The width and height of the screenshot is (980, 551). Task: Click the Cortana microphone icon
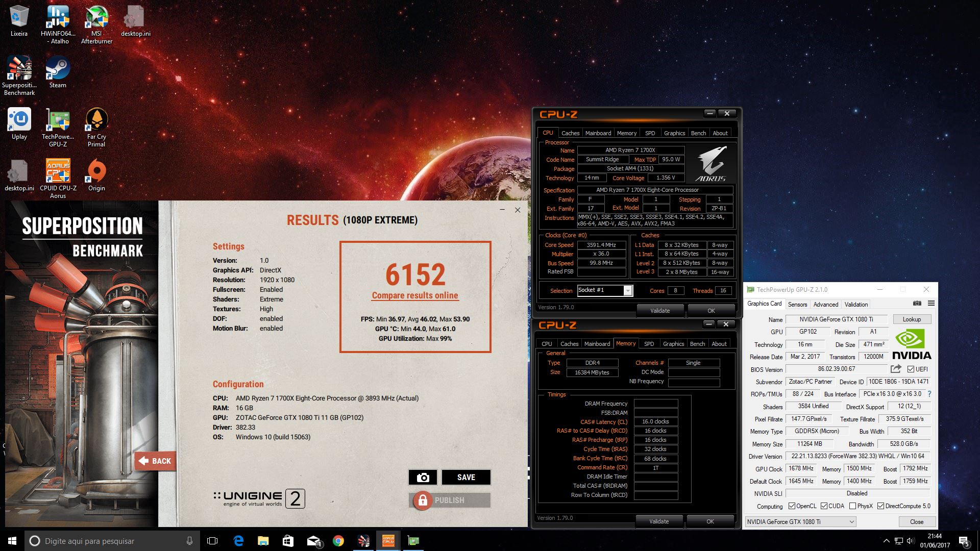(190, 541)
